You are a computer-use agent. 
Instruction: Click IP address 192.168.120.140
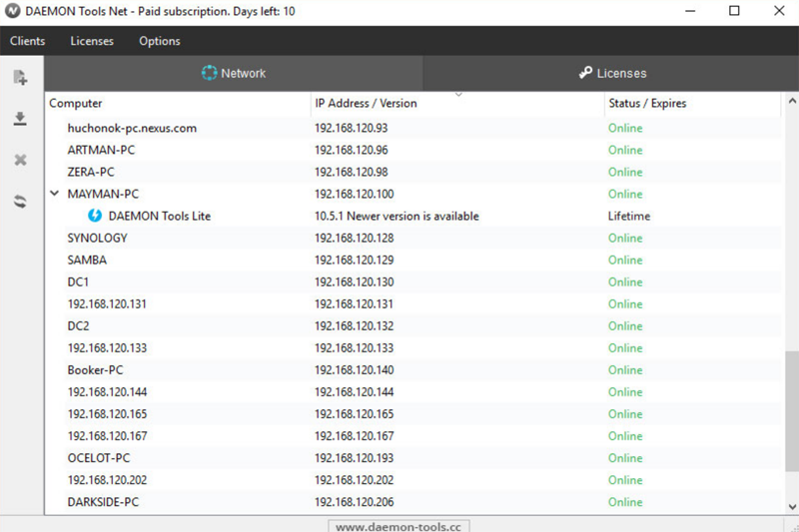click(355, 369)
